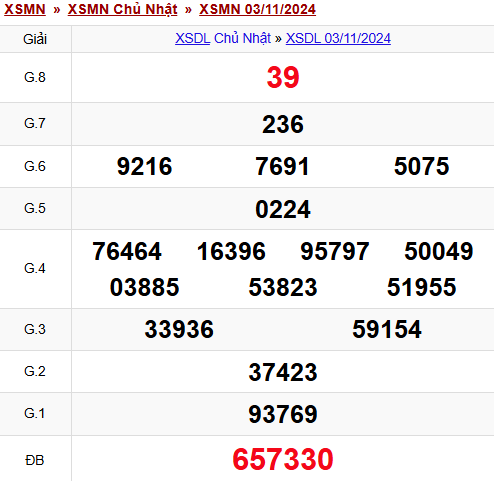Viewport: 494px width, 481px height.
Task: Select the G.3 number 33936
Action: point(179,329)
